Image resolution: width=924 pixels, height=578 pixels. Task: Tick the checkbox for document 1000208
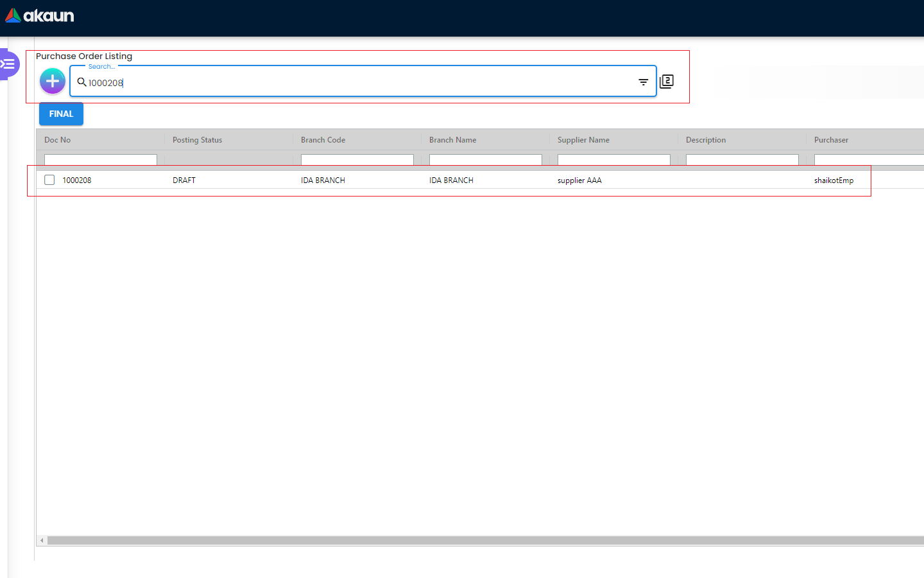tap(49, 180)
